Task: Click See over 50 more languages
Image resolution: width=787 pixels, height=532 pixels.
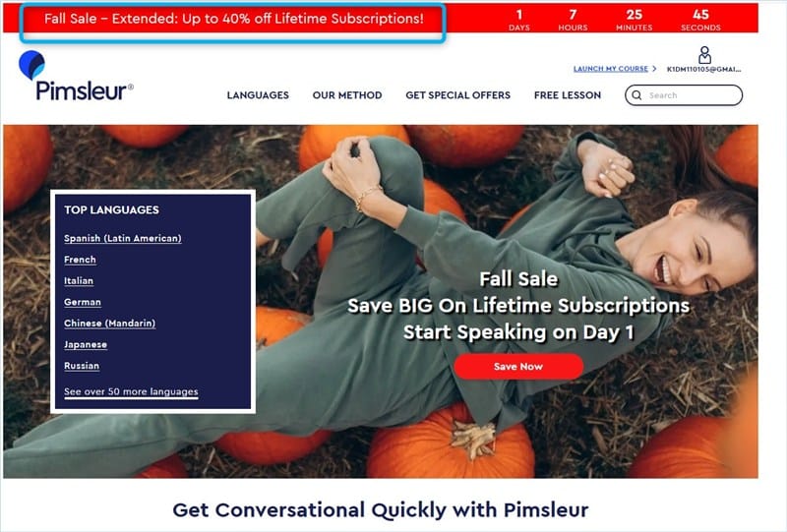Action: [131, 392]
